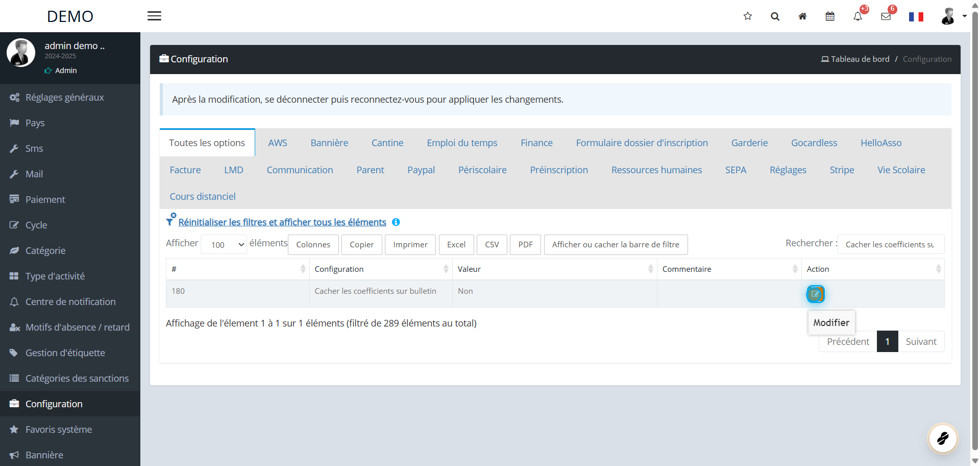Toggle the hamburger sidebar menu
Screen dimensions: 980x466
(154, 16)
